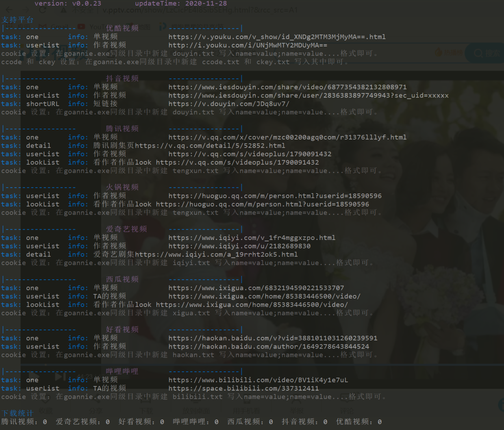Click the 爱奇艺视频: 0 download stat
504x430 pixels.
(83, 422)
